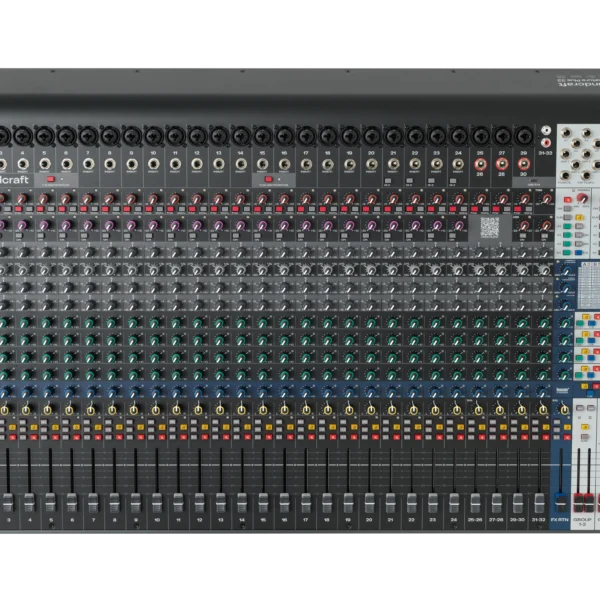The image size is (600, 600).
Task: Toggle the red button below channel 19 gain
Action: [344, 209]
